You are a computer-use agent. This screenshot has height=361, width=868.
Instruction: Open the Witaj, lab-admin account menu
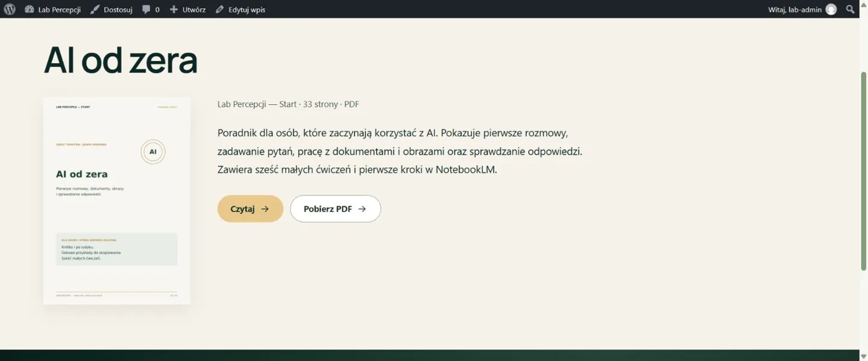pos(802,9)
